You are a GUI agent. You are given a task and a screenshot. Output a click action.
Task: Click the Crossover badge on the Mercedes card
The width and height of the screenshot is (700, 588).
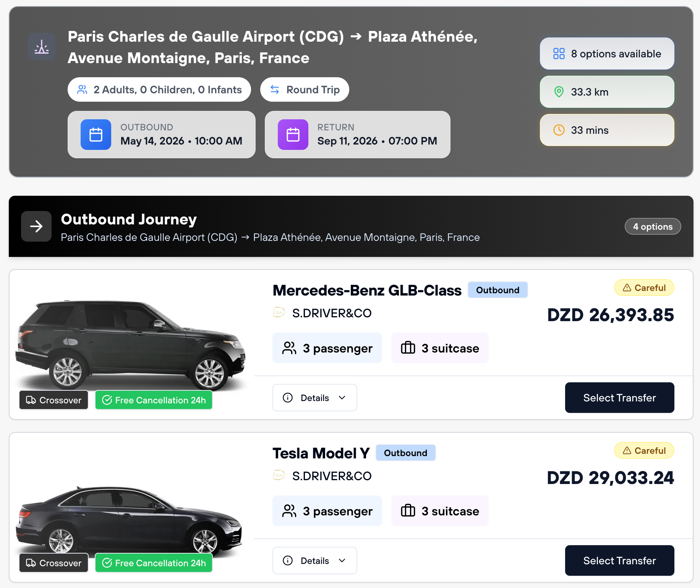53,400
